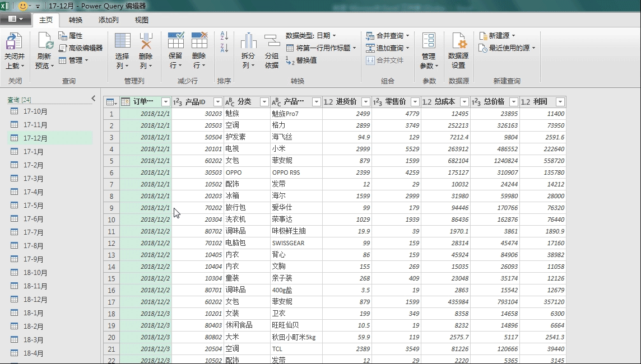Switch to the View (视图) tab
Viewport: 641px width, 364px height.
click(x=141, y=20)
